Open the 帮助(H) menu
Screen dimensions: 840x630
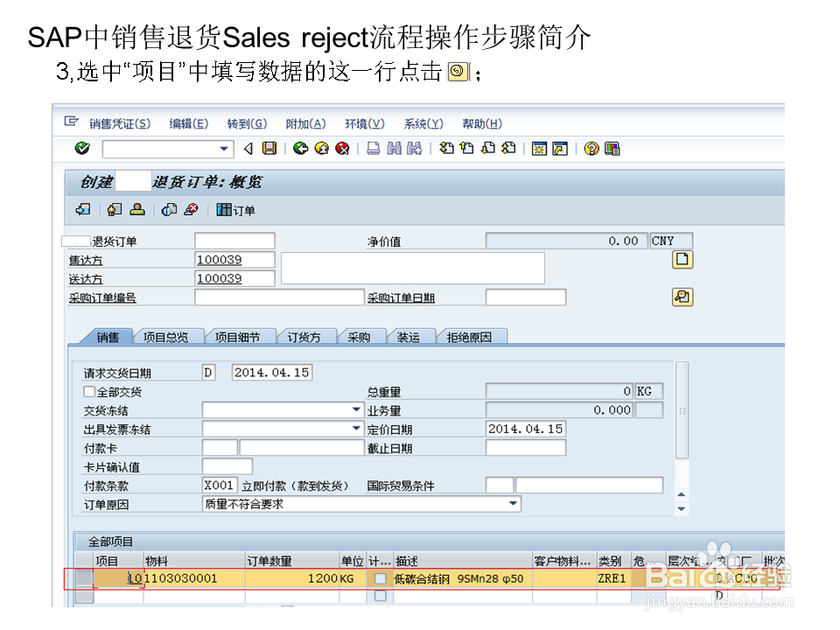pyautogui.click(x=482, y=123)
